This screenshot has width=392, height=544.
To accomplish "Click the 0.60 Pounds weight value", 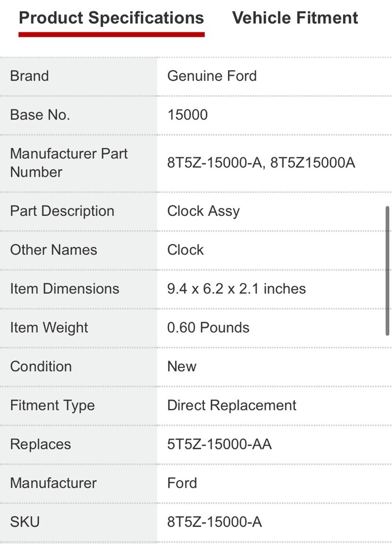I will point(208,328).
